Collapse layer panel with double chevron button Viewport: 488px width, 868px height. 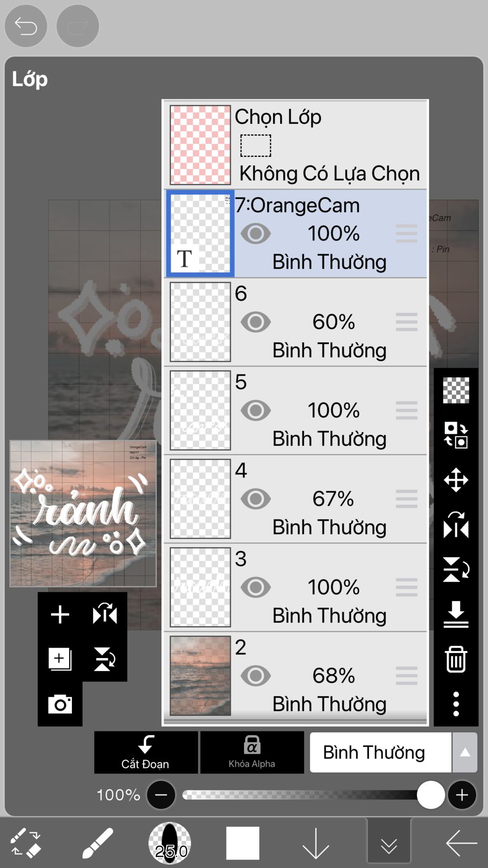coord(389,843)
